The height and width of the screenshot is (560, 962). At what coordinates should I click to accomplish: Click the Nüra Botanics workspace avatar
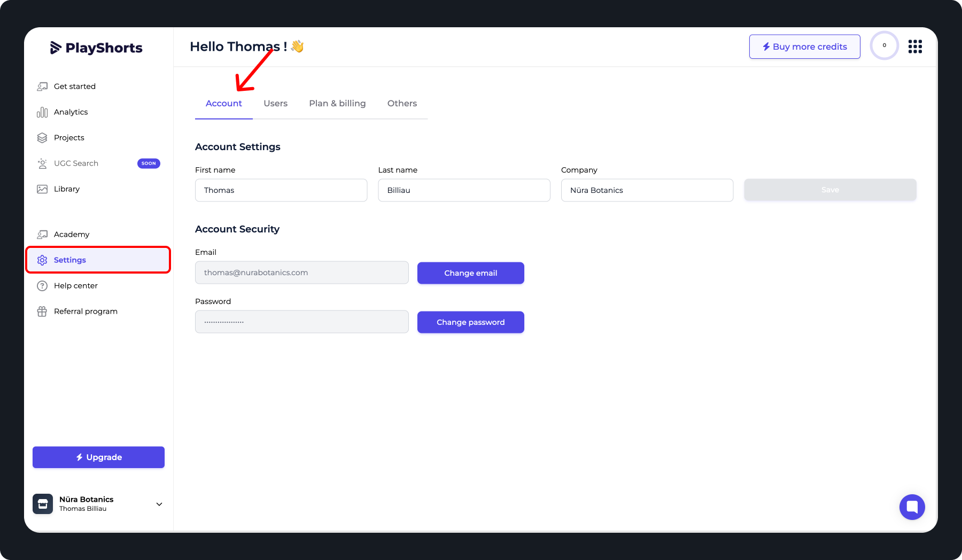pyautogui.click(x=43, y=504)
